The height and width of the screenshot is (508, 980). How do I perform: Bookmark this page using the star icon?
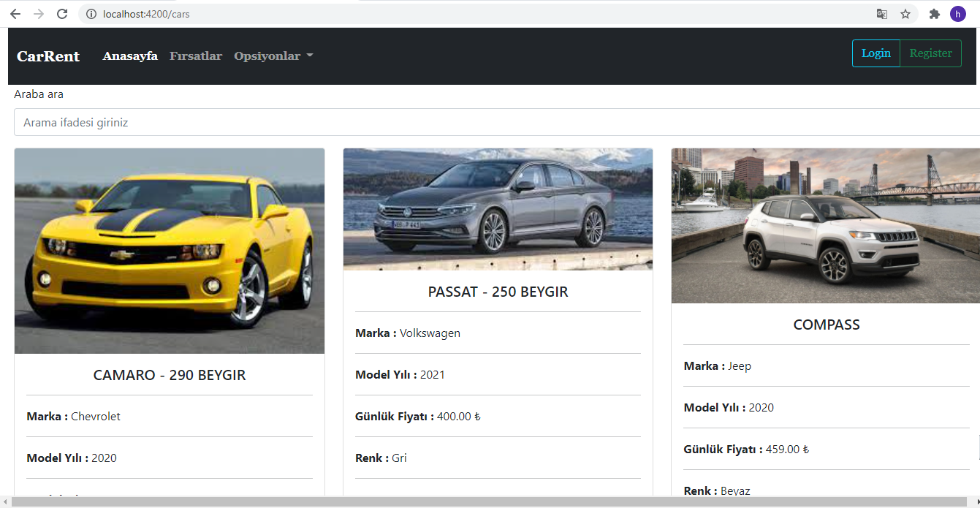(905, 13)
